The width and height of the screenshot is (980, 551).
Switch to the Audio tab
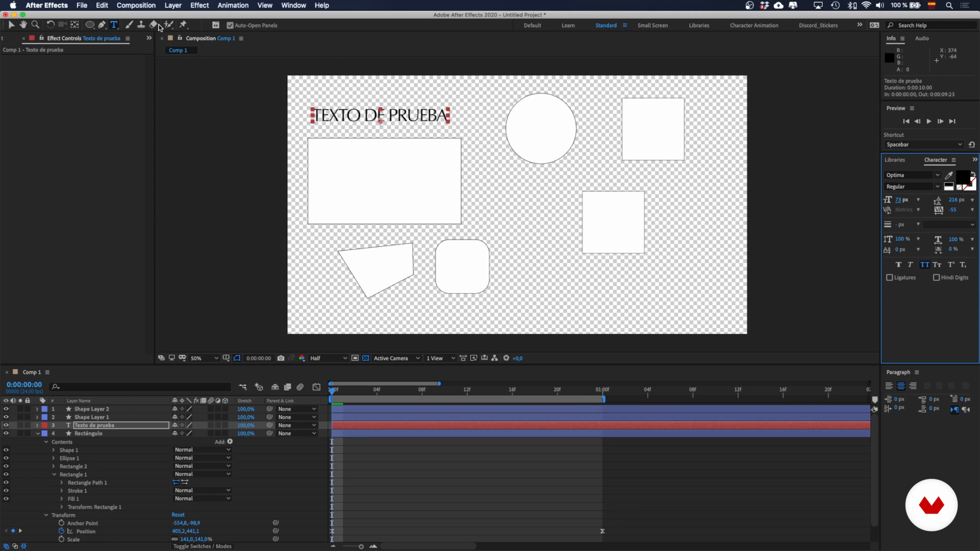pyautogui.click(x=922, y=39)
